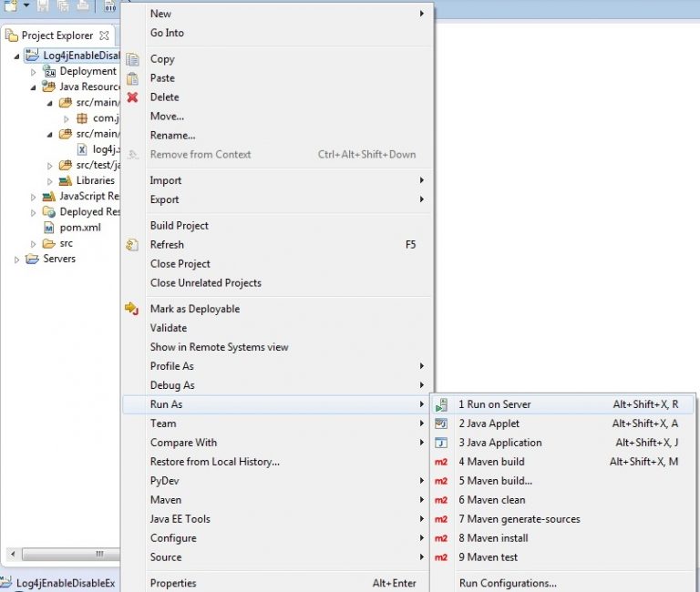700x592 pixels.
Task: Expand the Servers folder in tree
Action: [16, 260]
